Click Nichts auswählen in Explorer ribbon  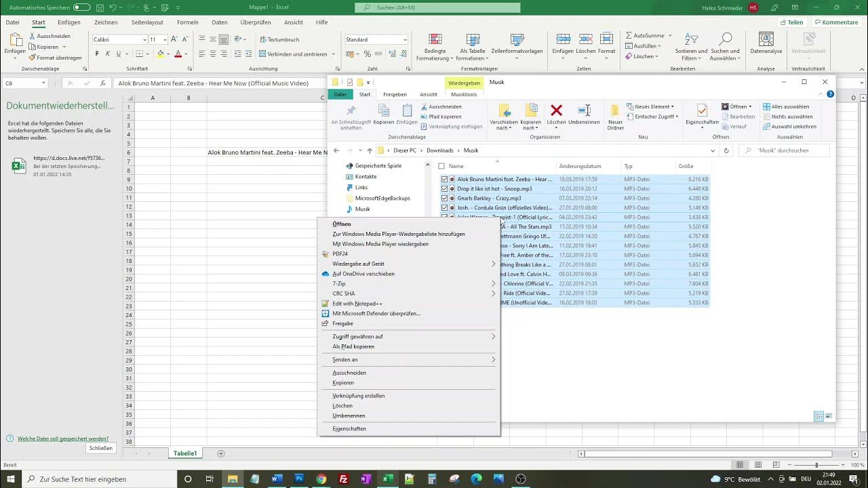(787, 117)
